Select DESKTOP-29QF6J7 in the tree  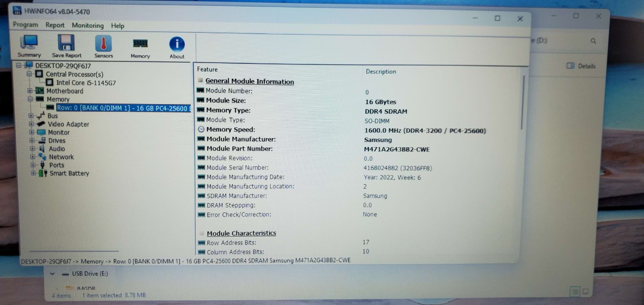tap(63, 66)
